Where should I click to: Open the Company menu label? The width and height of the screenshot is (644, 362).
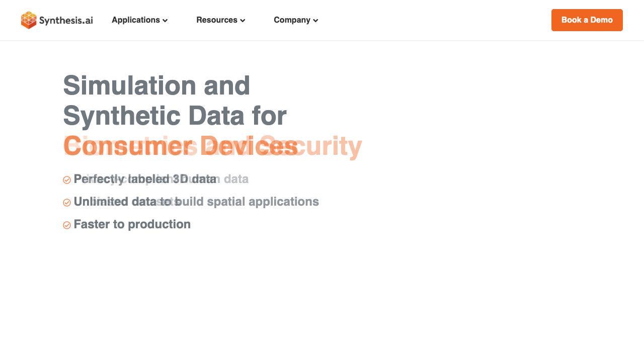pos(292,20)
